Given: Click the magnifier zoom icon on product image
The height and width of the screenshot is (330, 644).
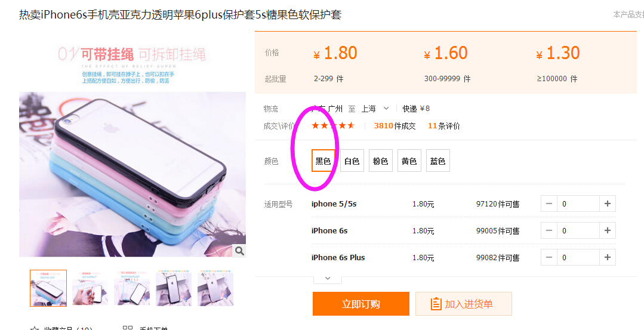Looking at the screenshot, I should click(239, 251).
